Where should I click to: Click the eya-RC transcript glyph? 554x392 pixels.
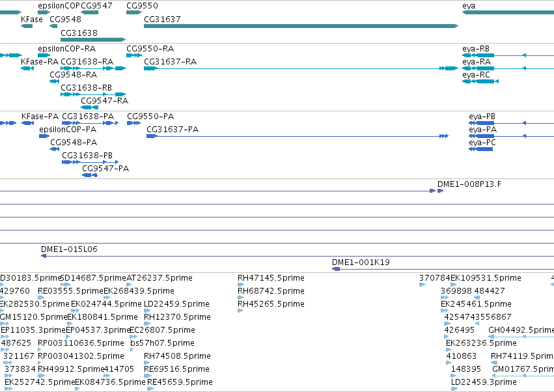pos(480,81)
